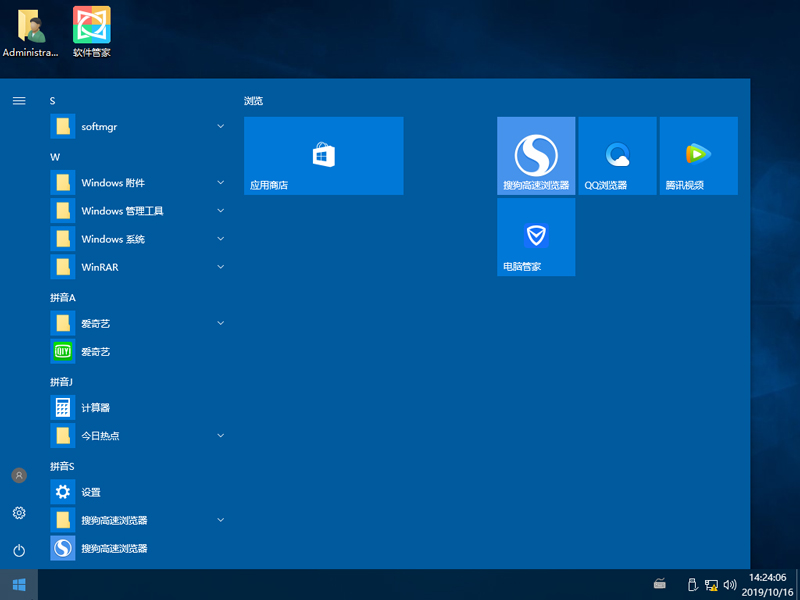Open 软件管家 desktop shortcut
Image resolution: width=800 pixels, height=600 pixels.
pos(92,32)
